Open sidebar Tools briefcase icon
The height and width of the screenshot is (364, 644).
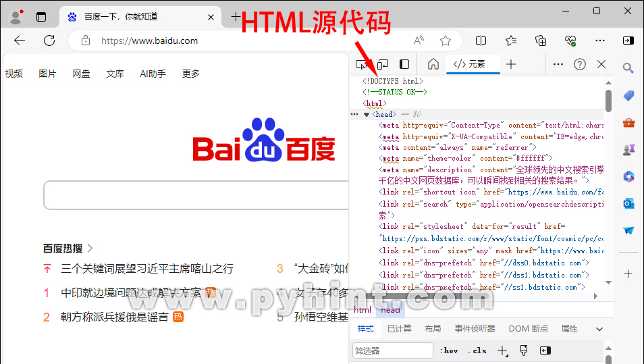[x=628, y=122]
